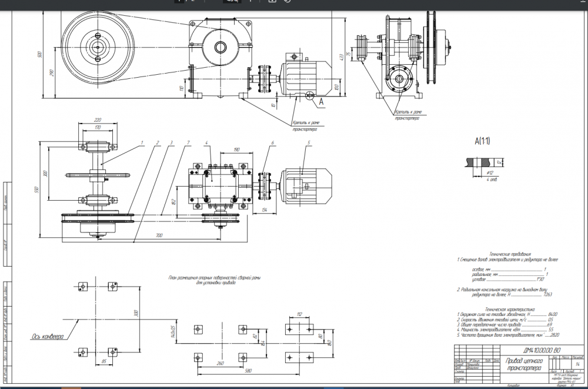The width and height of the screenshot is (588, 389).
Task: Click line 'Частота вращения вала электродвигателя'
Action: coord(508,335)
